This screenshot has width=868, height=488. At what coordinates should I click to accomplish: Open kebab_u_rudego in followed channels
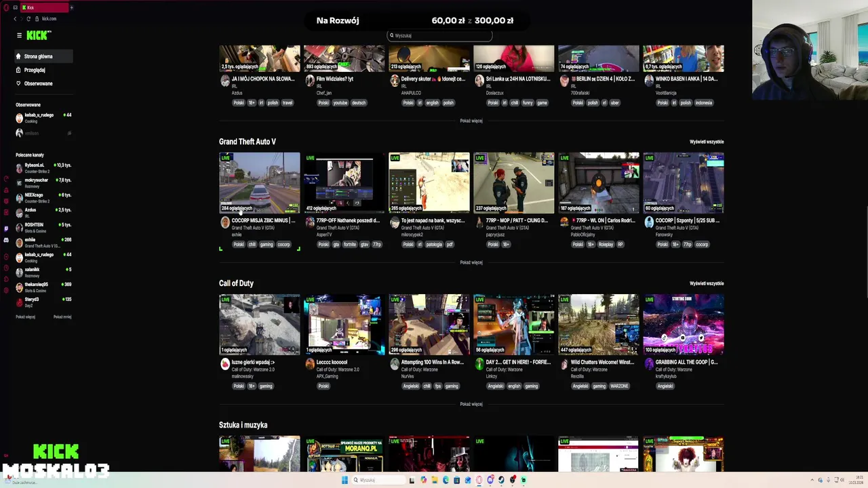(43, 117)
